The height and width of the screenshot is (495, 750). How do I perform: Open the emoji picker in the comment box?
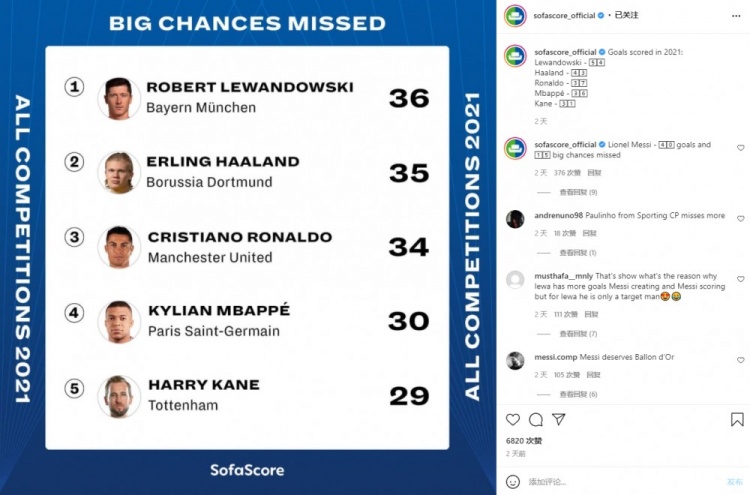(513, 481)
